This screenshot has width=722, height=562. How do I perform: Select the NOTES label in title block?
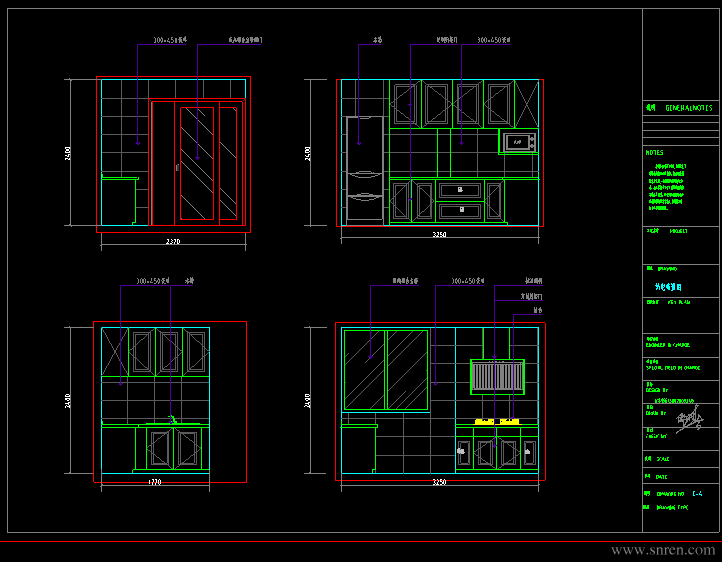click(x=654, y=152)
